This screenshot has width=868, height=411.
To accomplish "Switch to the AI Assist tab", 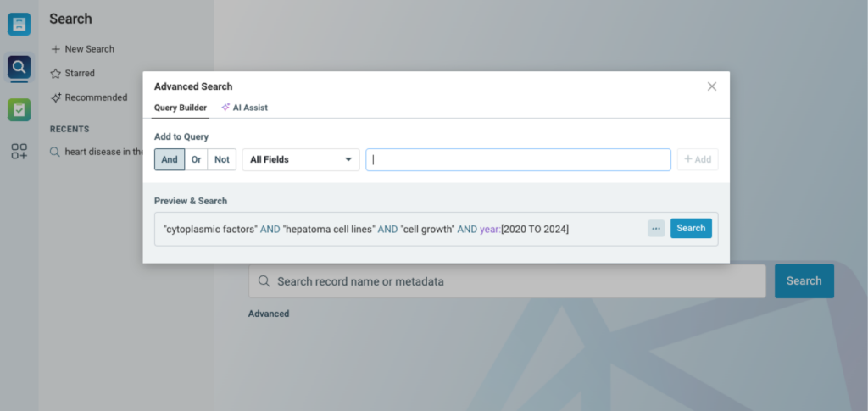I will tap(250, 108).
